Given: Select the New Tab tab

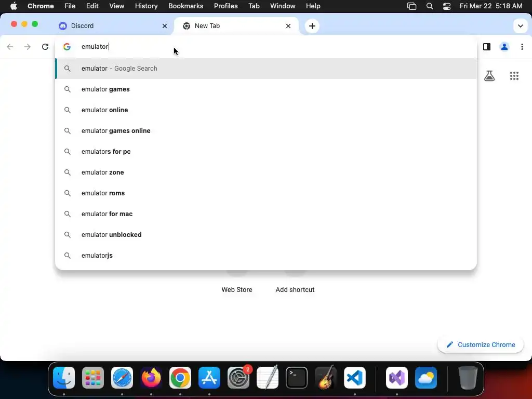Looking at the screenshot, I should [x=236, y=26].
